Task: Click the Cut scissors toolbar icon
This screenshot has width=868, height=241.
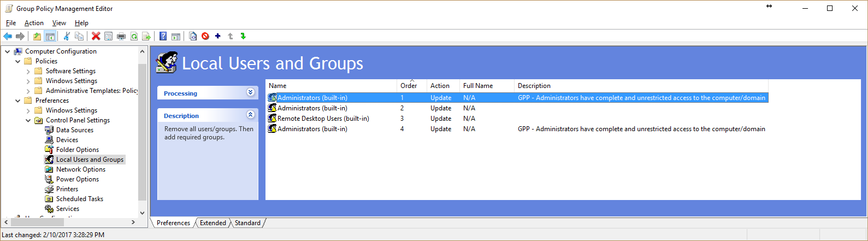Action: click(x=67, y=36)
